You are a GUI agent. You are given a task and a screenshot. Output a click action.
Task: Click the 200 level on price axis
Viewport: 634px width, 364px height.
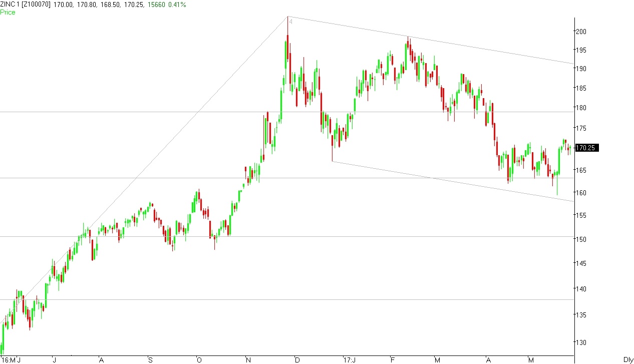(x=581, y=32)
